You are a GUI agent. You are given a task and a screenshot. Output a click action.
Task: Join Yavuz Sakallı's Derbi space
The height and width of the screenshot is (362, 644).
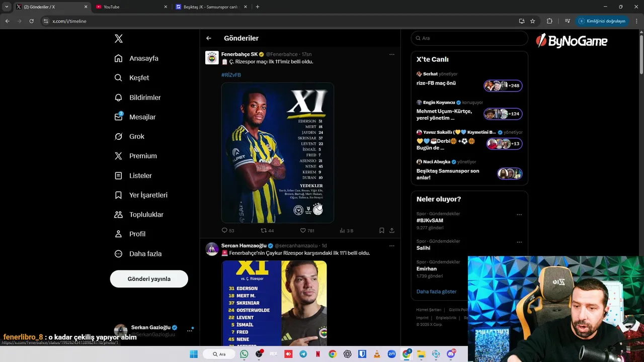(x=505, y=144)
